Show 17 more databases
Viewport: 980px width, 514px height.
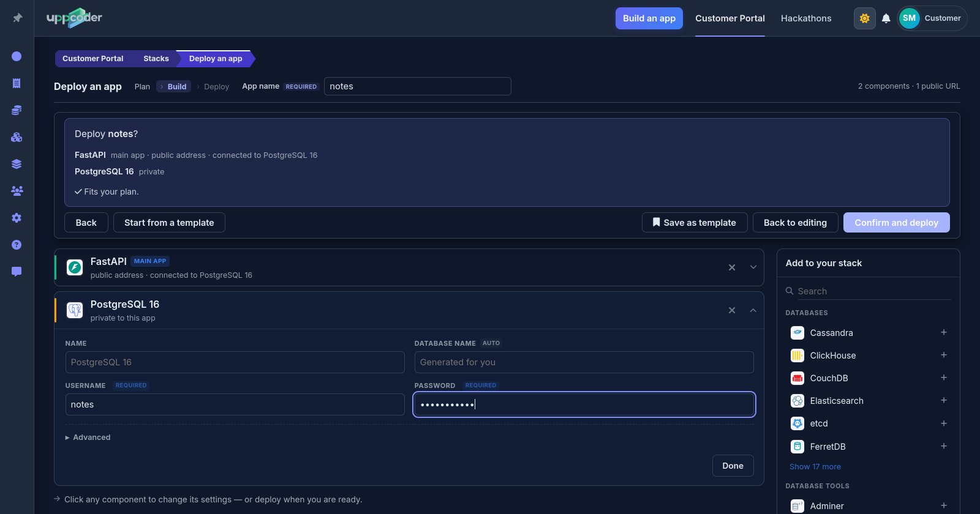815,467
